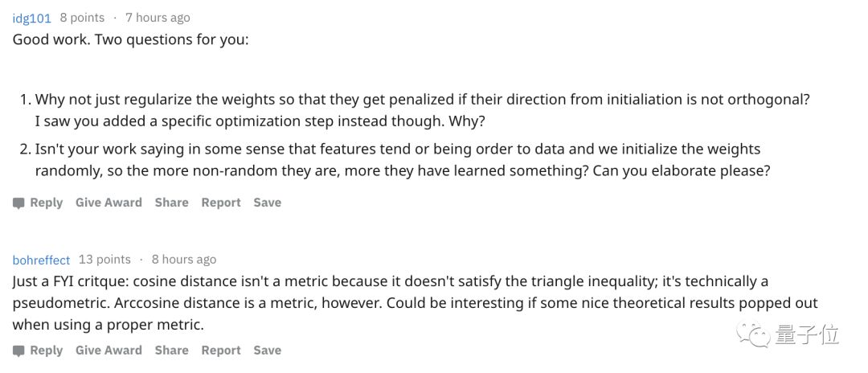This screenshot has width=868, height=373.
Task: Give Award to idg101's comment
Action: [108, 203]
